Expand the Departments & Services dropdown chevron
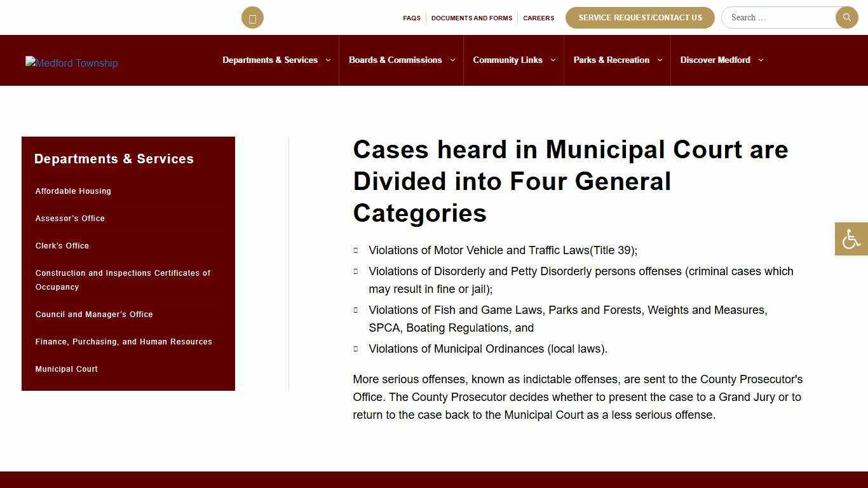The width and height of the screenshot is (868, 488). [328, 60]
